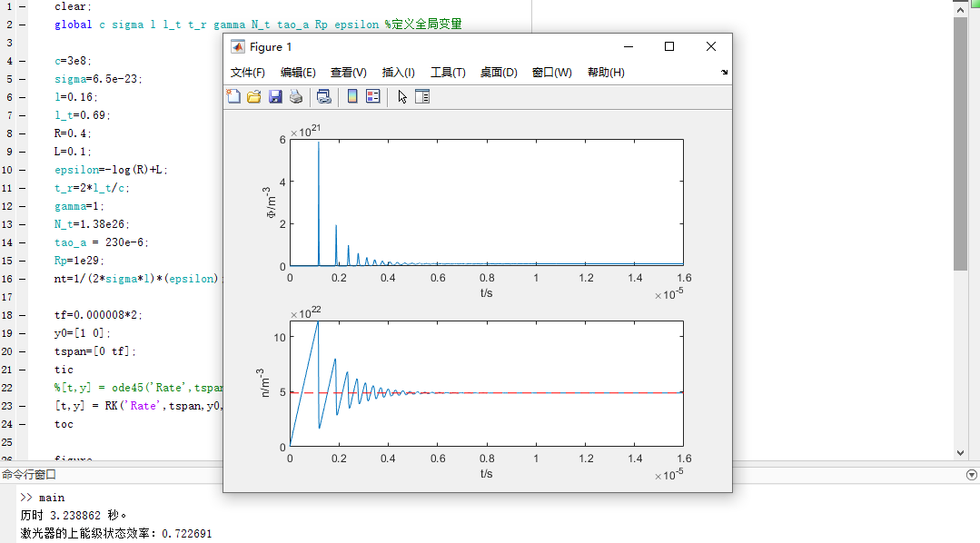Click the Insert Legend icon
This screenshot has width=980, height=543.
[373, 96]
